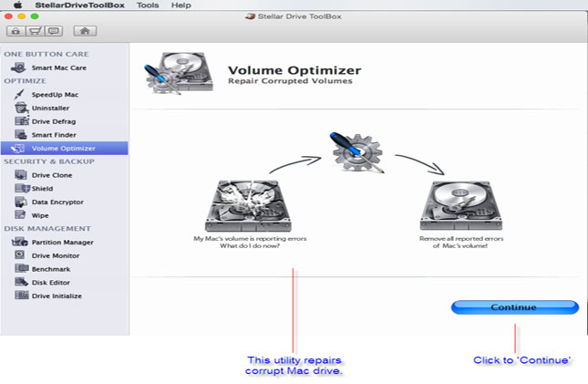Click the Partition Manager icon
The image size is (588, 384).
(x=20, y=242)
